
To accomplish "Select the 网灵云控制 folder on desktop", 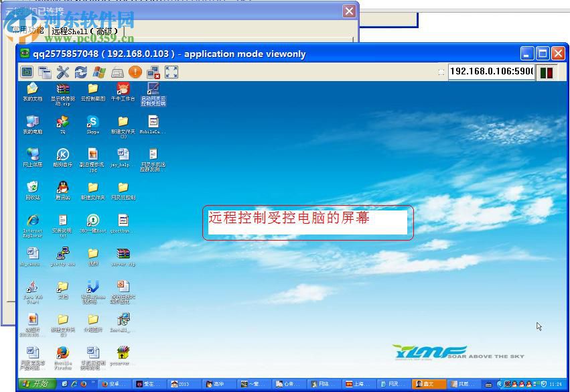I will [123, 190].
